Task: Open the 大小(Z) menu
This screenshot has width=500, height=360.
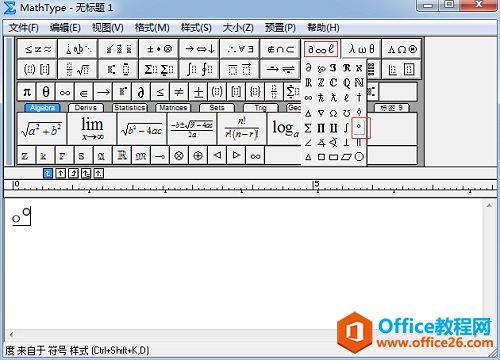Action: 238,28
